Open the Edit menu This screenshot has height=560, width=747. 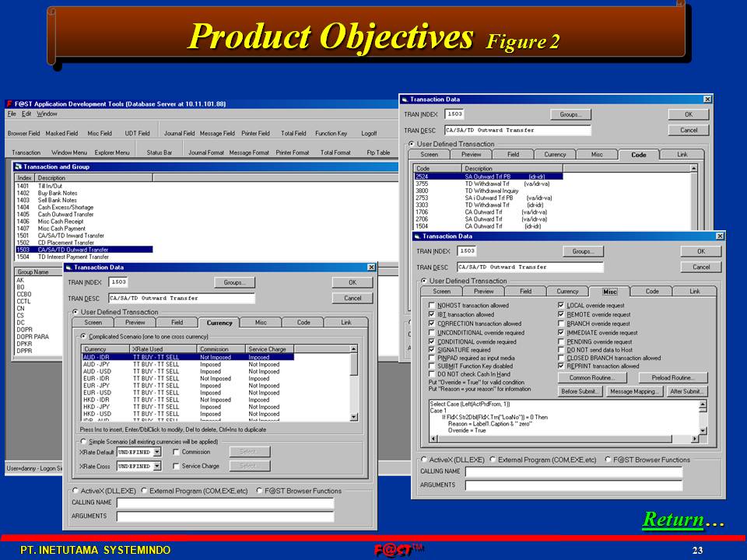(26, 114)
